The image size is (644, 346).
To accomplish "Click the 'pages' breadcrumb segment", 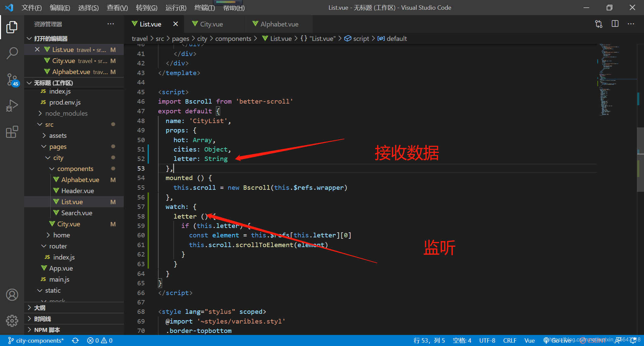I will pyautogui.click(x=180, y=39).
